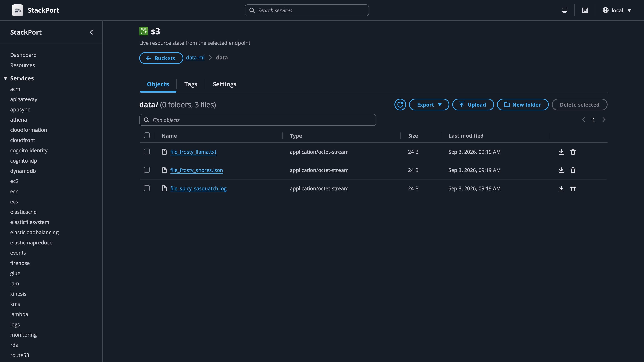Download file_frosty_snores.json
The image size is (644, 362).
click(561, 170)
